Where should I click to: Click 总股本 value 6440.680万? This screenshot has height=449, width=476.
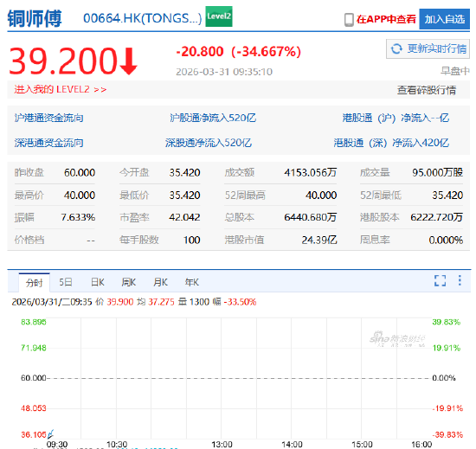tap(310, 217)
